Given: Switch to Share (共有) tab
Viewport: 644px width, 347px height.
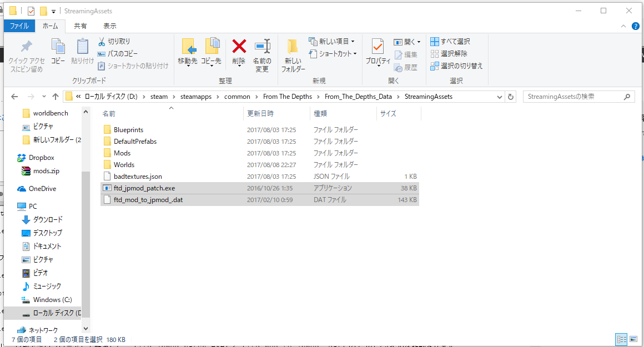Looking at the screenshot, I should (x=80, y=26).
